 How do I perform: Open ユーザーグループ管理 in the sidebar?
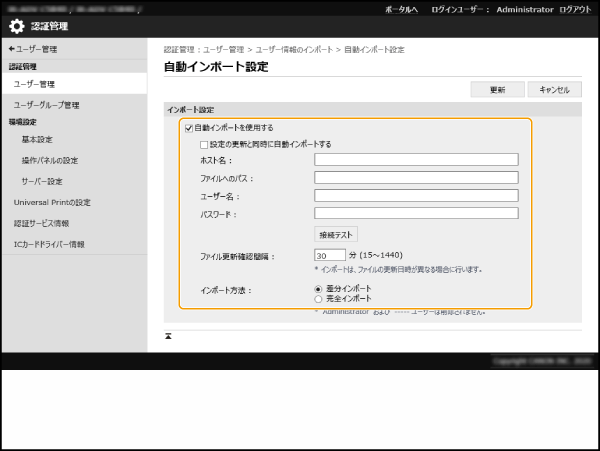click(46, 104)
